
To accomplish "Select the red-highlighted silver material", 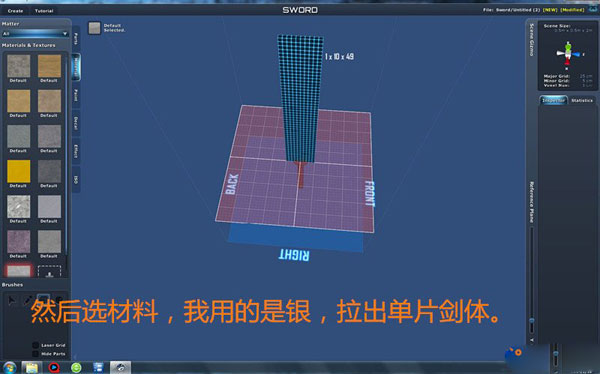I will click(18, 271).
